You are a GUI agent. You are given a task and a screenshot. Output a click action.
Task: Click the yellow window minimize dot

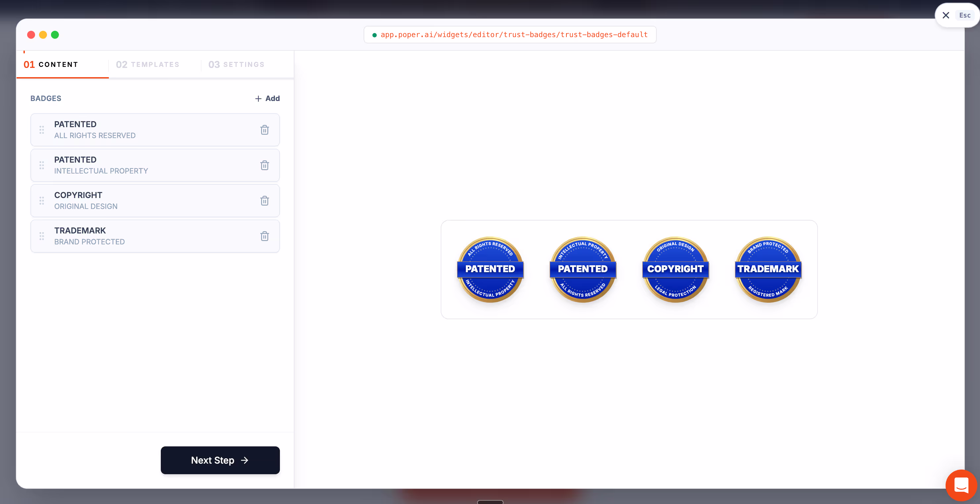(43, 35)
